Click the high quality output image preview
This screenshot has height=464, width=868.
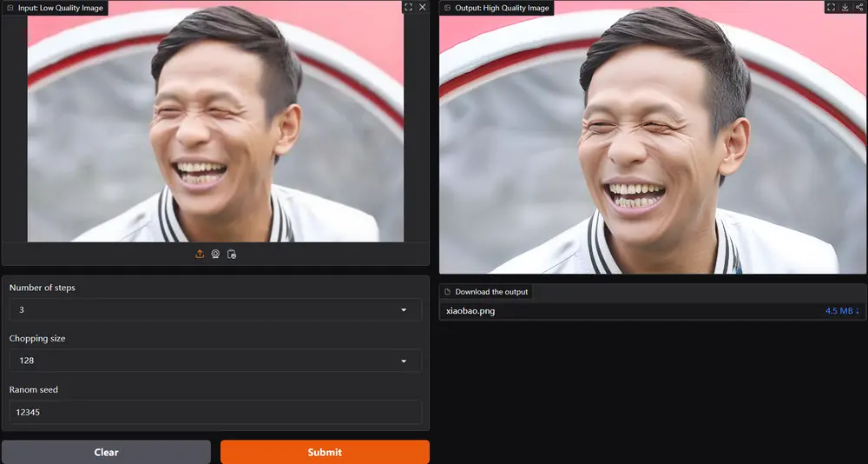654,137
